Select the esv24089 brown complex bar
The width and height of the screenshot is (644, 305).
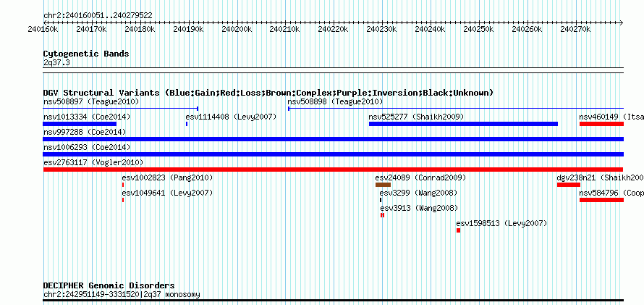click(x=384, y=185)
